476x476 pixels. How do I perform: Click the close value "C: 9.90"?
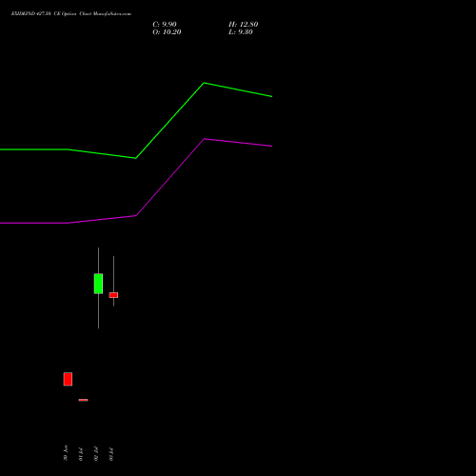click(165, 25)
